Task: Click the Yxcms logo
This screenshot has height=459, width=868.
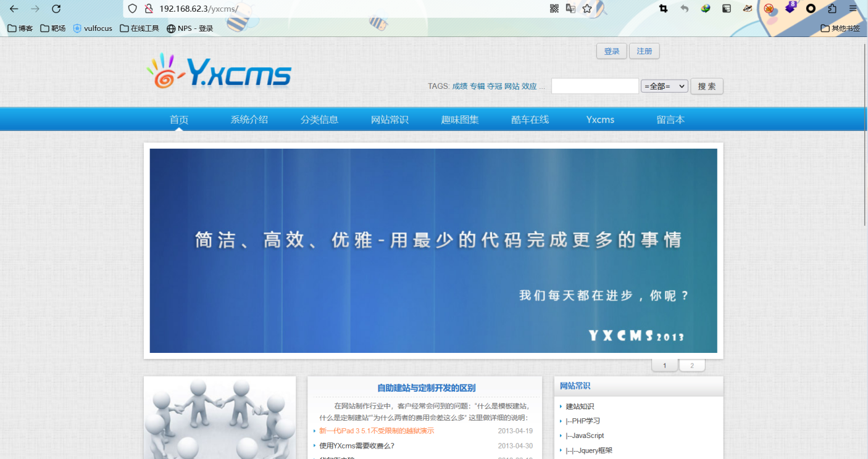Action: 219,72
